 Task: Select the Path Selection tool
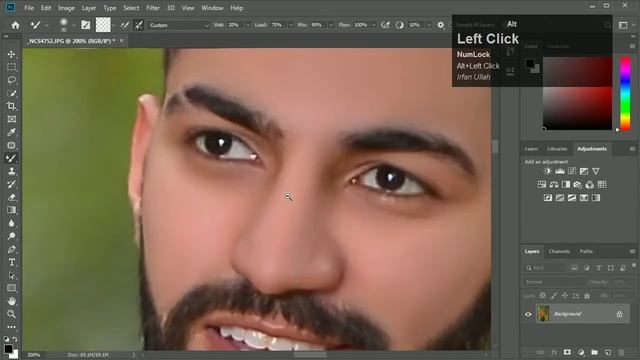[11, 276]
